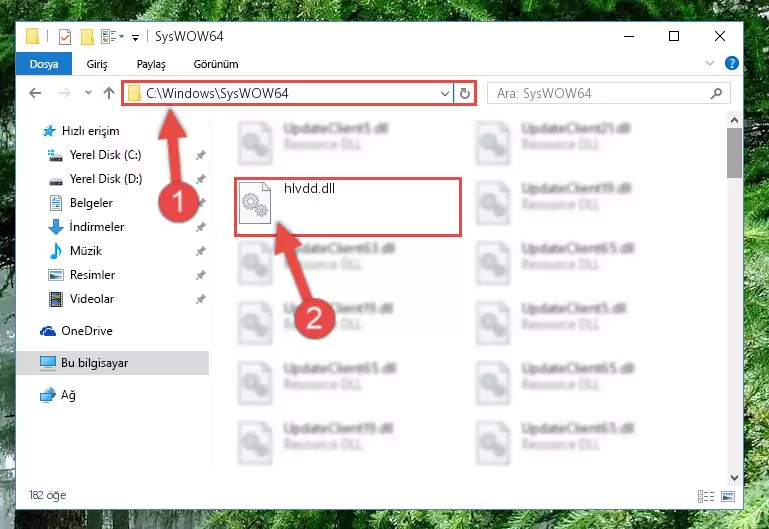The width and height of the screenshot is (769, 529).
Task: Go back with the left arrow
Action: click(35, 93)
